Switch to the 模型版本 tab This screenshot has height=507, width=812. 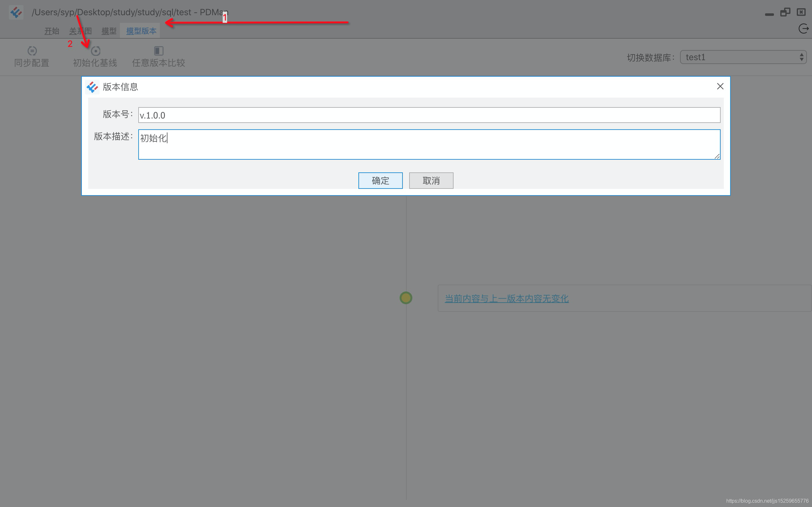click(141, 31)
